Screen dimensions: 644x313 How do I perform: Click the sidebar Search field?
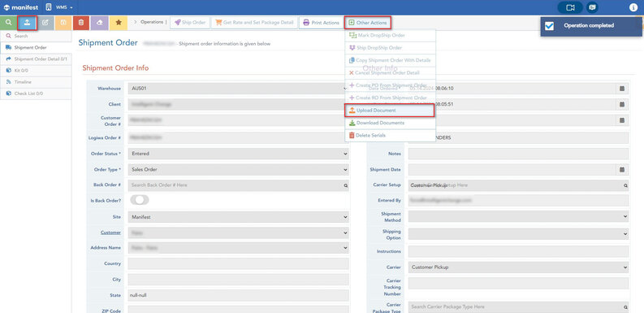point(36,36)
